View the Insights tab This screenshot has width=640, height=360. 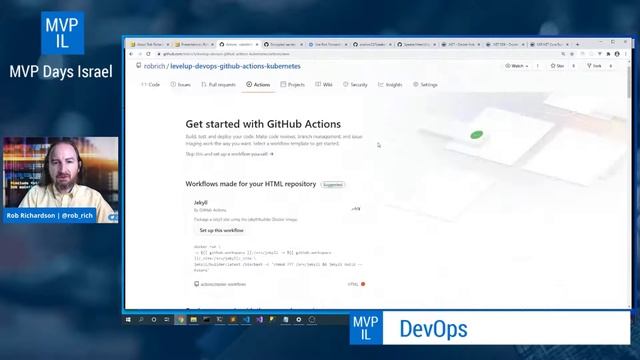[390, 84]
